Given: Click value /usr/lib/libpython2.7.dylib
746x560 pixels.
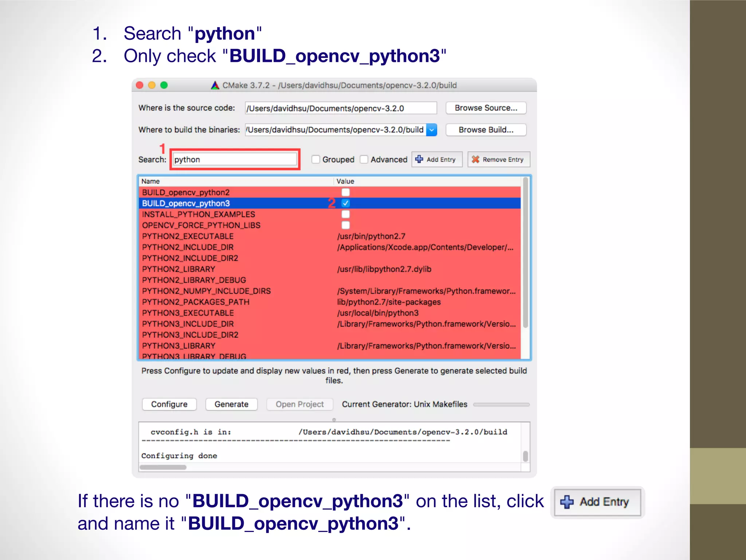Looking at the screenshot, I should 384,269.
